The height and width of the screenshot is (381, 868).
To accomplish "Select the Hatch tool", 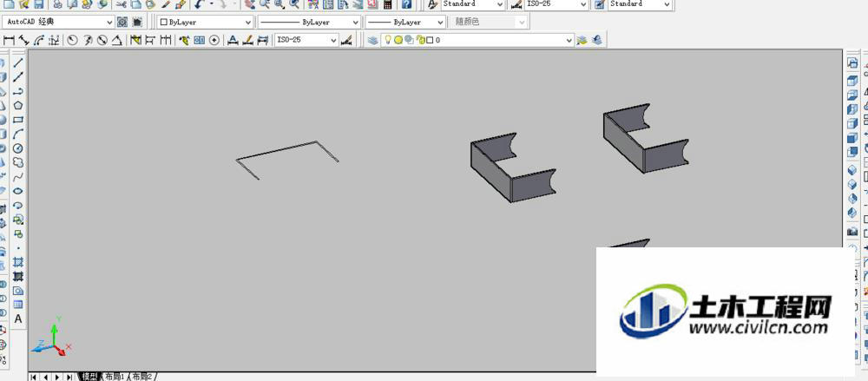I will tap(18, 262).
